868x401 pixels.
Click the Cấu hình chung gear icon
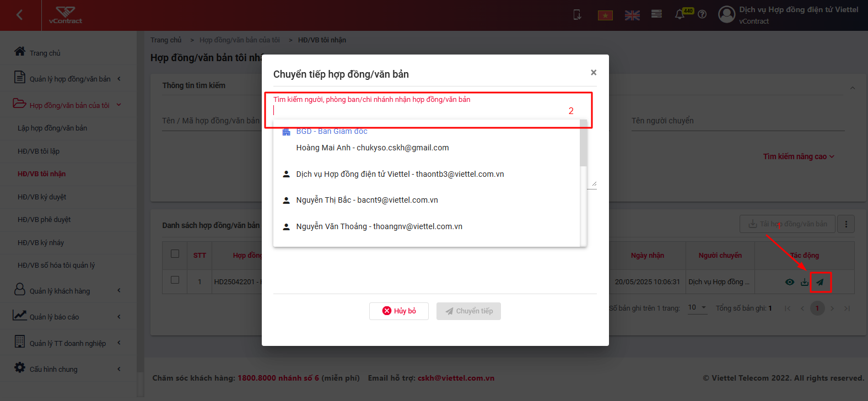pos(20,367)
